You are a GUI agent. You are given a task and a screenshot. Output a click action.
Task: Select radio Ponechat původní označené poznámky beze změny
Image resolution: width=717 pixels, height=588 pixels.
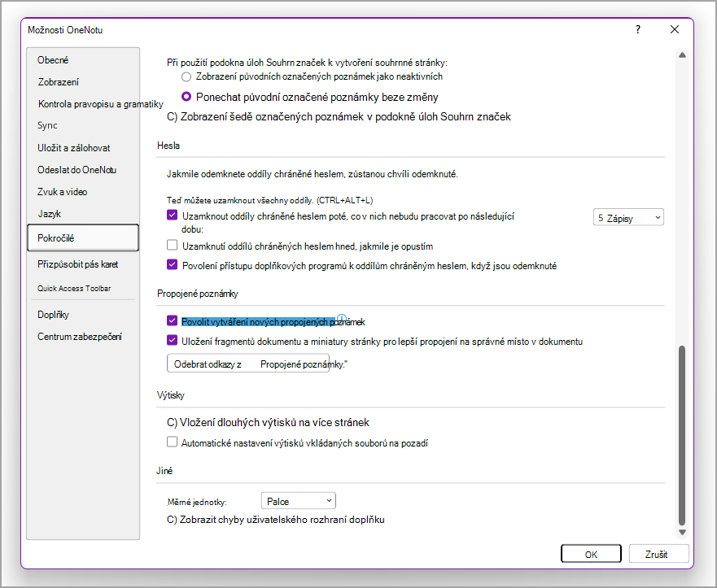coord(186,97)
